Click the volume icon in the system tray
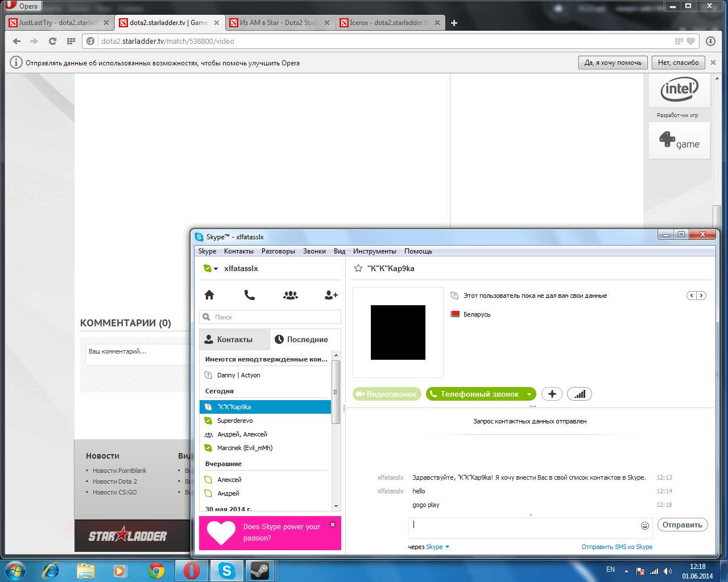This screenshot has width=728, height=582. (668, 571)
